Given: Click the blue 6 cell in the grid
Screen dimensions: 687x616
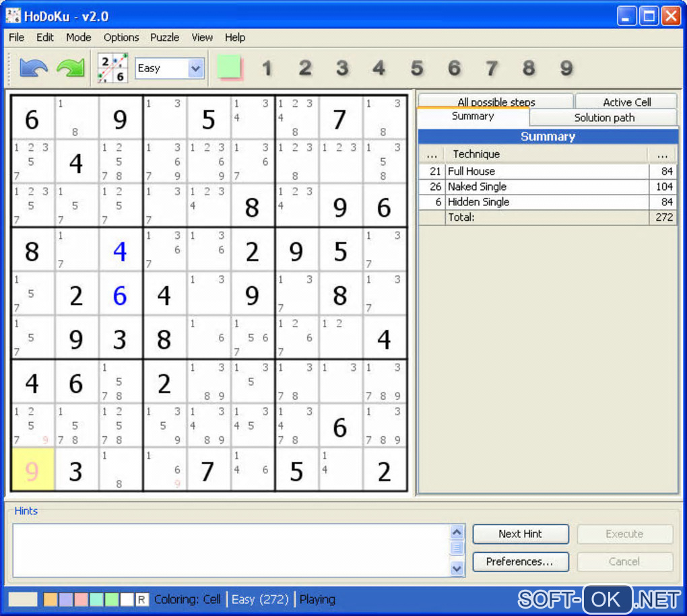Looking at the screenshot, I should pyautogui.click(x=121, y=294).
